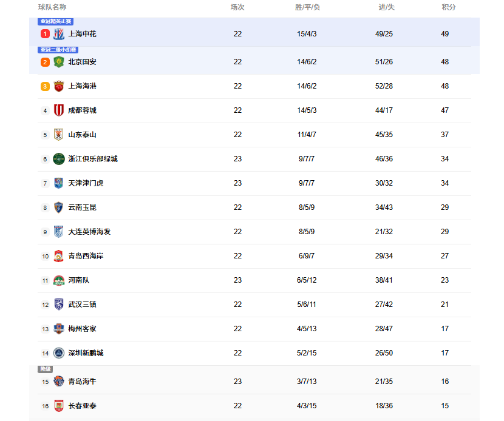
Task: Click the 积分 points column header
Action: point(449,7)
